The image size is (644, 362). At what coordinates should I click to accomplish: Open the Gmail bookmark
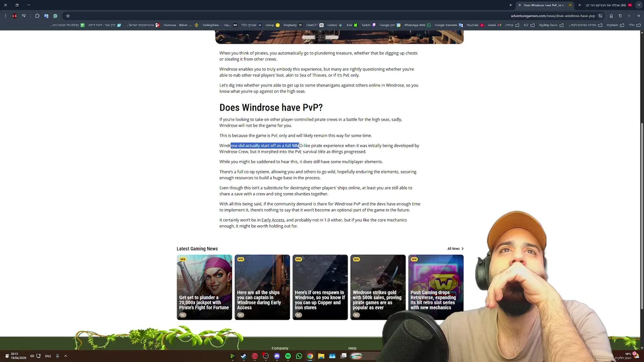[495, 25]
